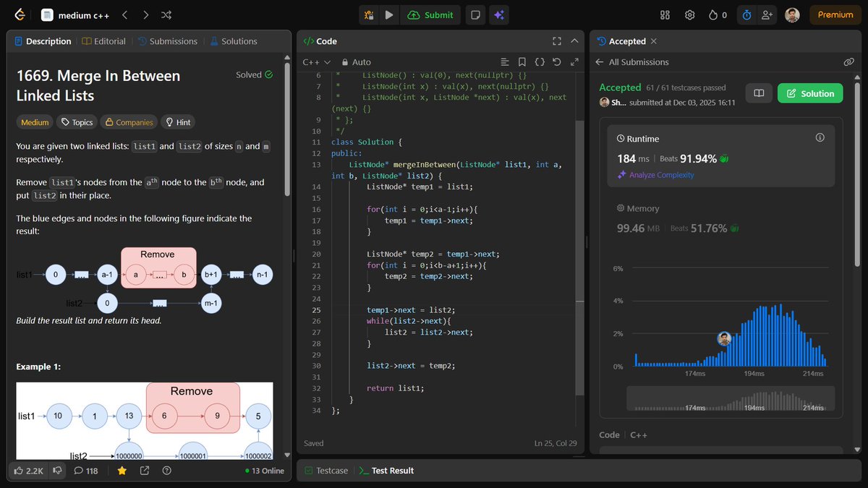Format code with the lines icon
868x488 pixels.
tap(505, 62)
